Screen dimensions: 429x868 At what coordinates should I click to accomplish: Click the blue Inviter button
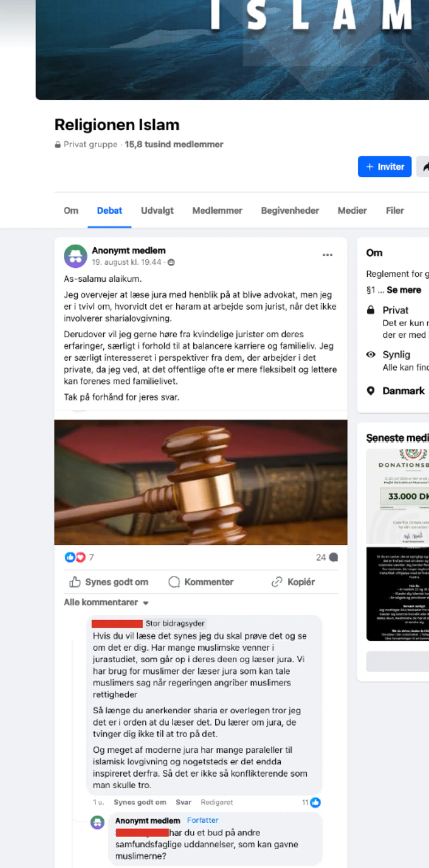click(x=385, y=167)
